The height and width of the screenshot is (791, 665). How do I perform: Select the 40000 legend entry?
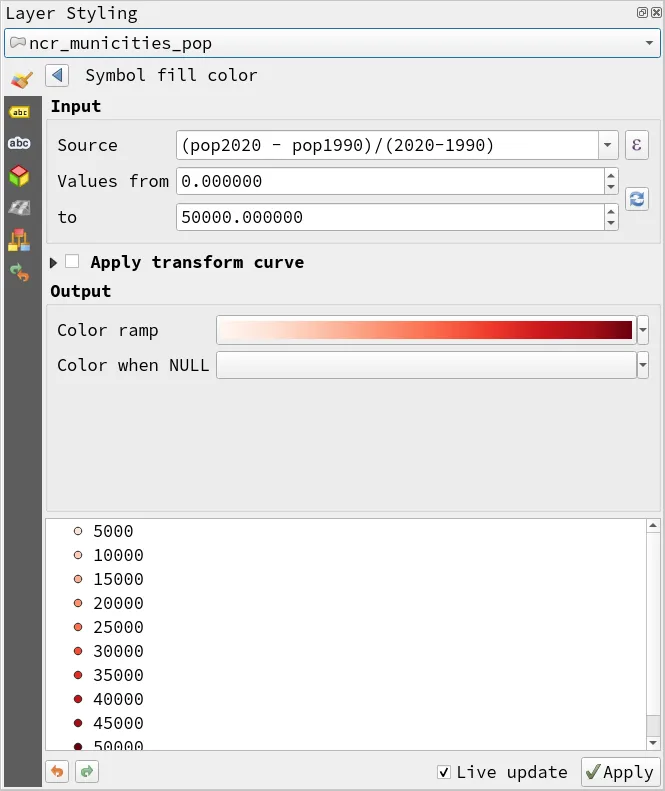[x=118, y=699]
